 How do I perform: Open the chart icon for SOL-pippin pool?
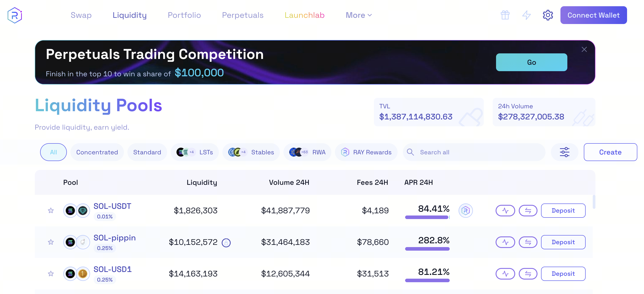click(505, 242)
